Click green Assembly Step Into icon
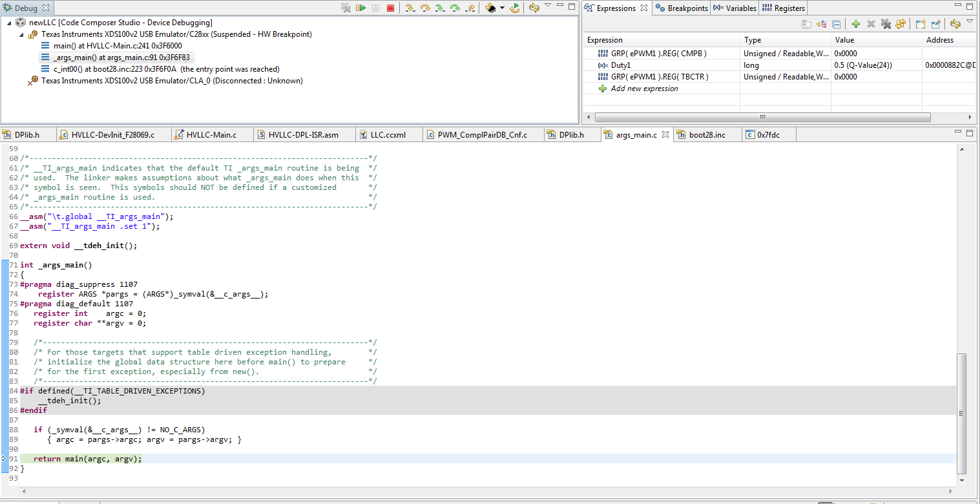This screenshot has width=980, height=504. point(440,8)
